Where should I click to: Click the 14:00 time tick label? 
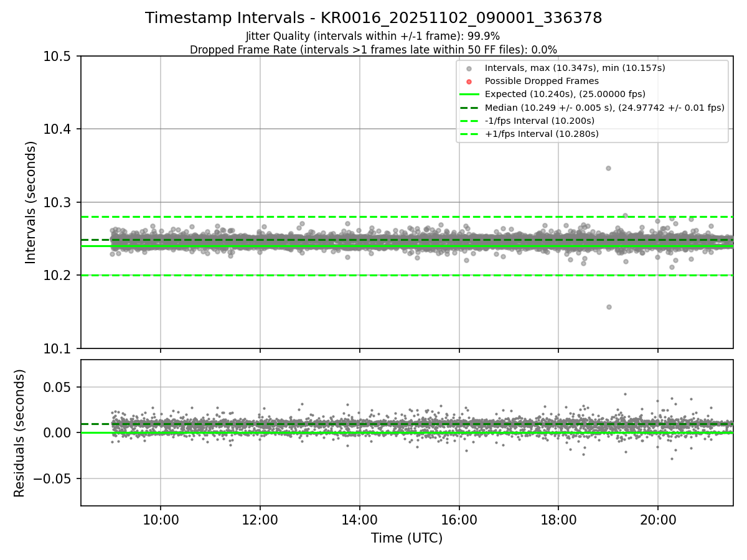pos(360,519)
